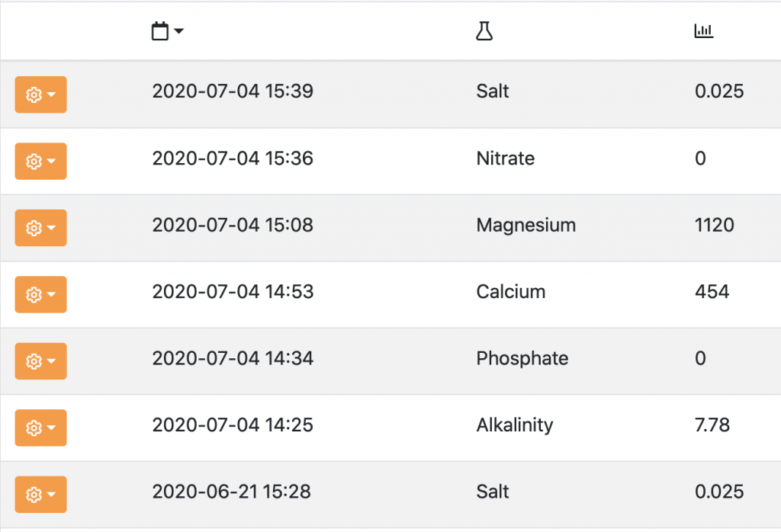Open the gear menu for the Phosphate row
Screen dimensions: 781x532
pyautogui.click(x=40, y=361)
